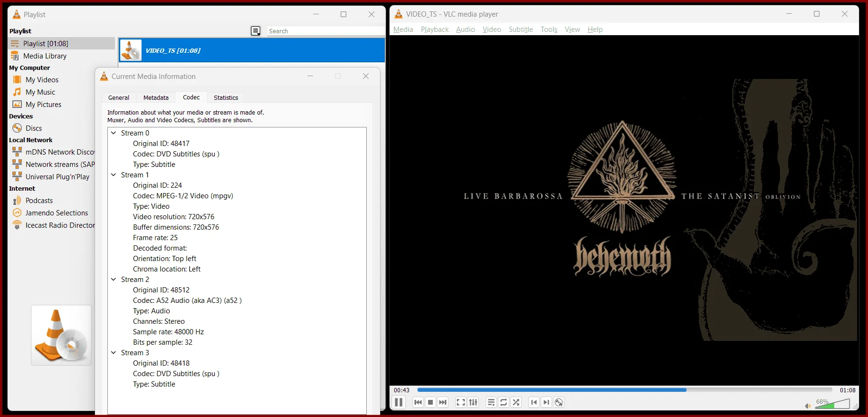Go to previous chapter
Screen dimensions: 868x417
click(x=534, y=402)
